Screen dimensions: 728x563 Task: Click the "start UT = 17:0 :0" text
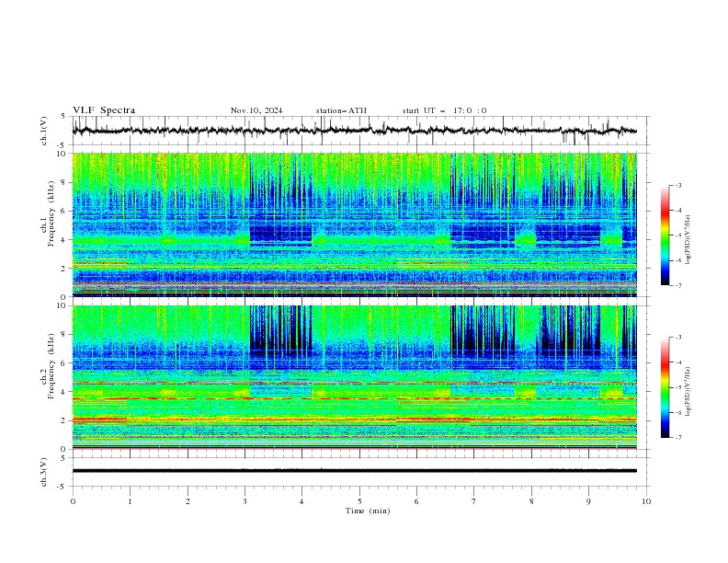(x=444, y=110)
